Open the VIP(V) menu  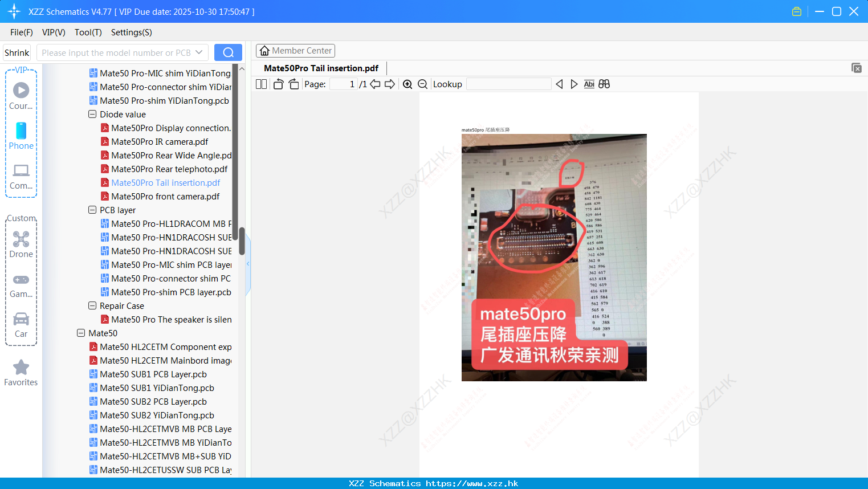point(54,32)
